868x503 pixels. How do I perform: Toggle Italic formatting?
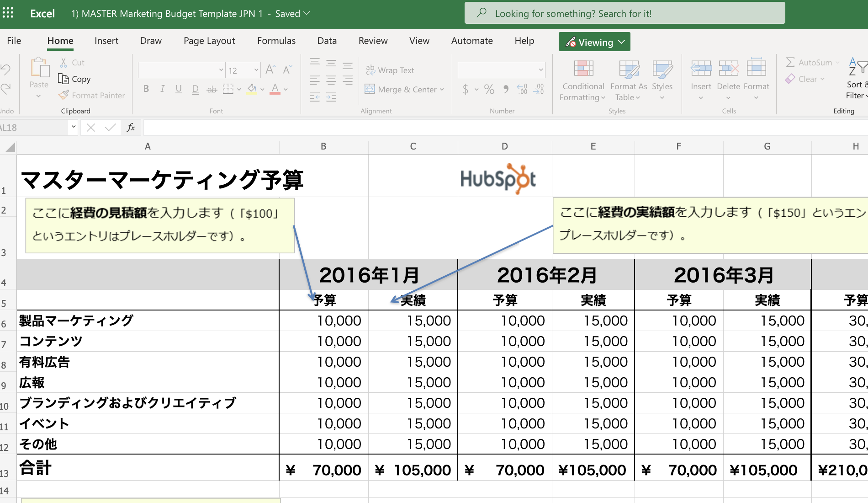pos(162,89)
